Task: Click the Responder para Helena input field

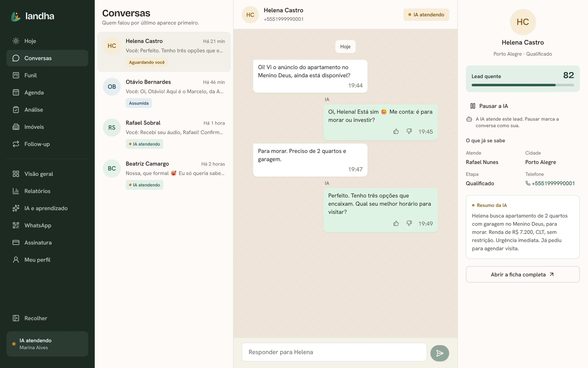Action: (334, 352)
